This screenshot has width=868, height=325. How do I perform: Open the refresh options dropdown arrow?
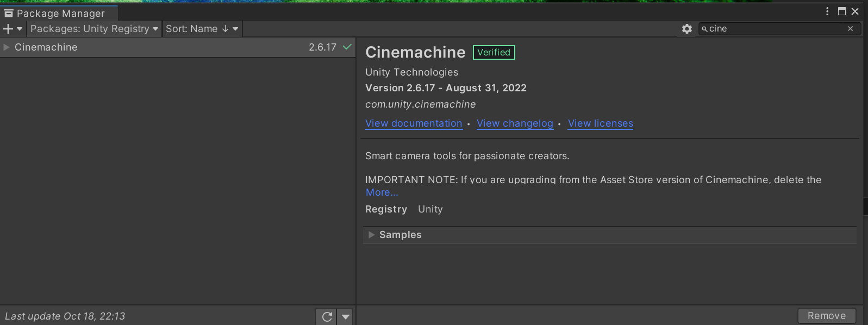(346, 316)
